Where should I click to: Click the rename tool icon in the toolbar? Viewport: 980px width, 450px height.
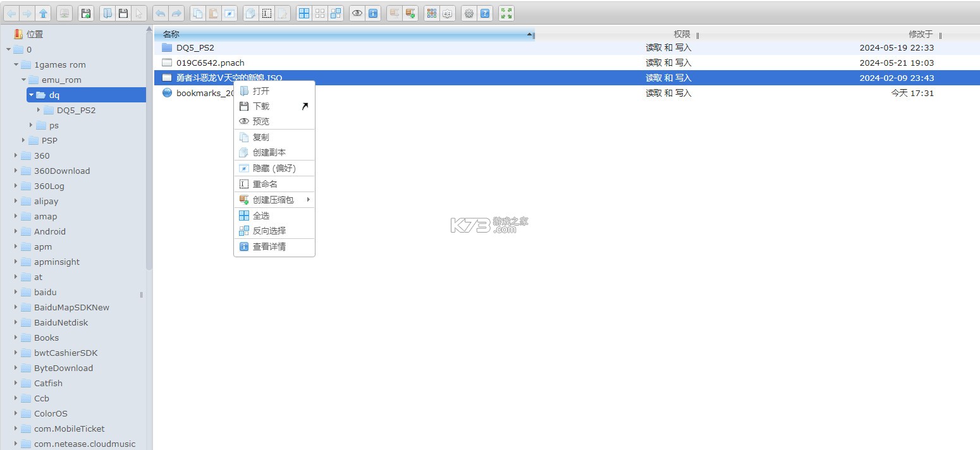(266, 13)
